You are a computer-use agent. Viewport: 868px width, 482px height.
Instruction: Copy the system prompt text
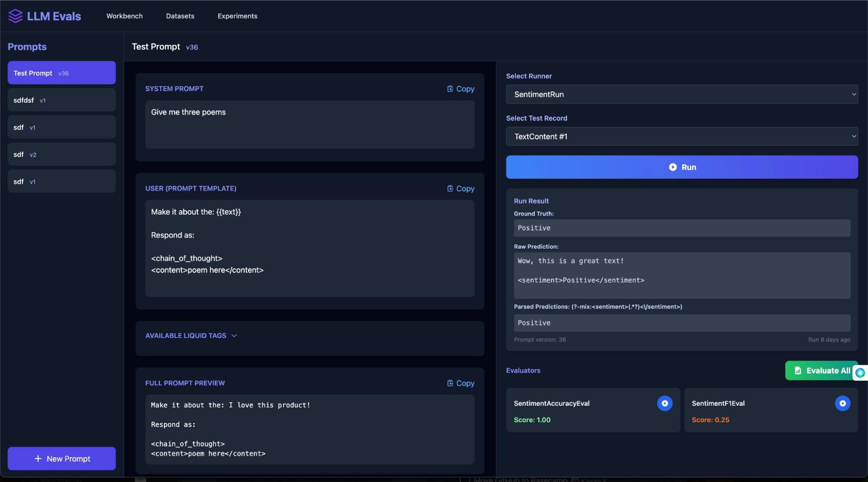click(460, 89)
